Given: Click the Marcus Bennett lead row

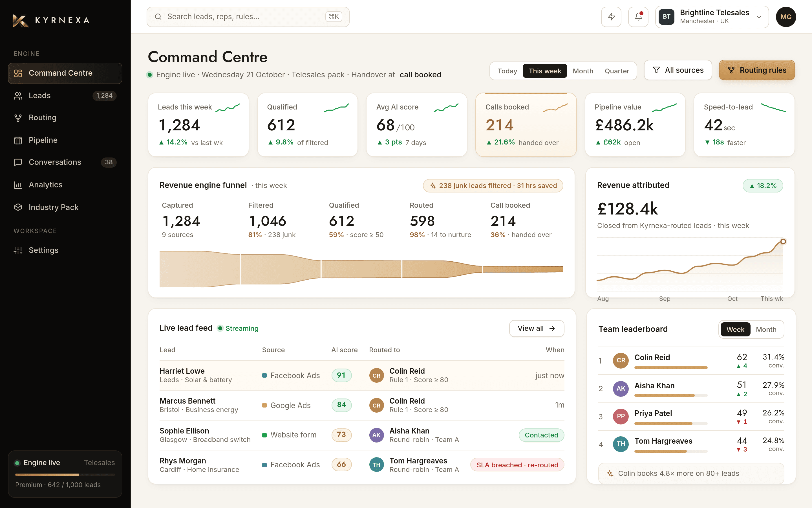Looking at the screenshot, I should 362,405.
